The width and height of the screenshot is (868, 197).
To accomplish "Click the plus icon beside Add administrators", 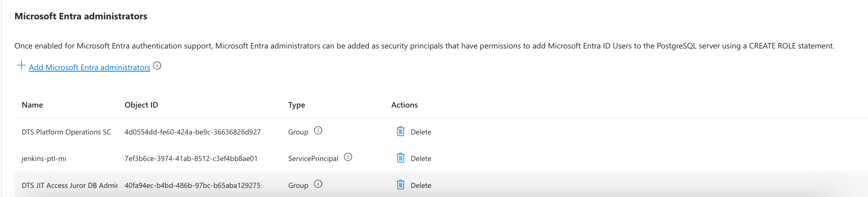I will (21, 66).
